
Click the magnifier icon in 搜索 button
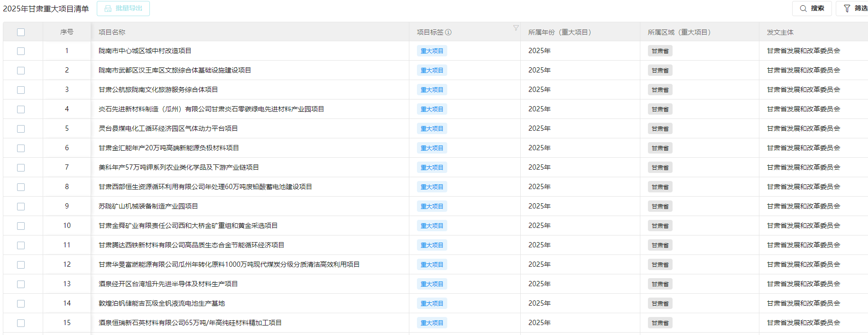[803, 9]
